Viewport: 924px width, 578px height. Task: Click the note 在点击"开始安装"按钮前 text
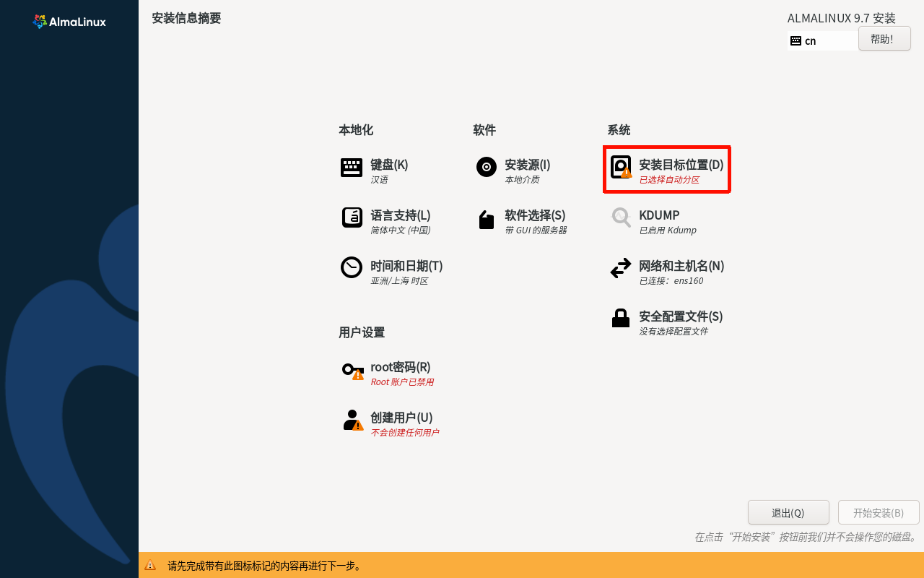[805, 537]
